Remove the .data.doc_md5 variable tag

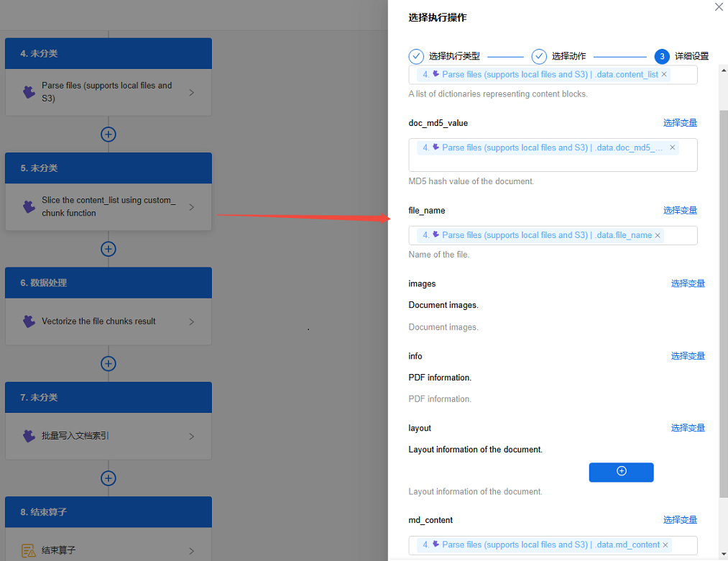pos(672,147)
